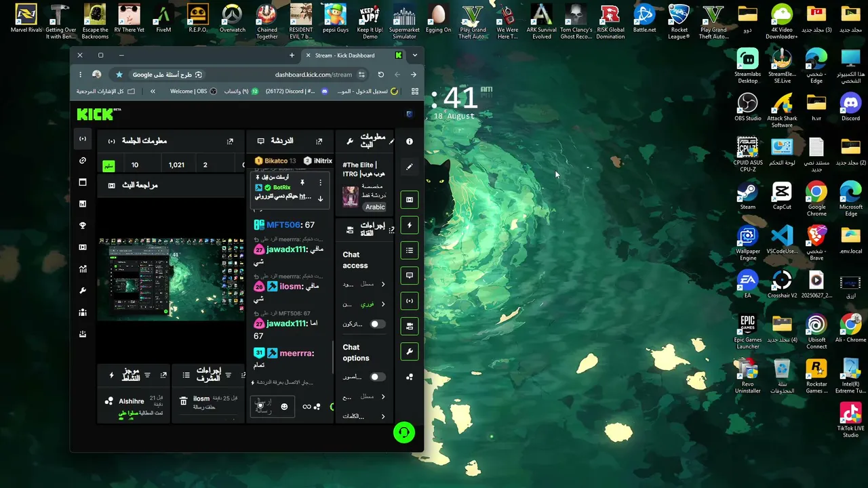Pin the BotRix pinned message
The height and width of the screenshot is (488, 868).
tap(302, 182)
